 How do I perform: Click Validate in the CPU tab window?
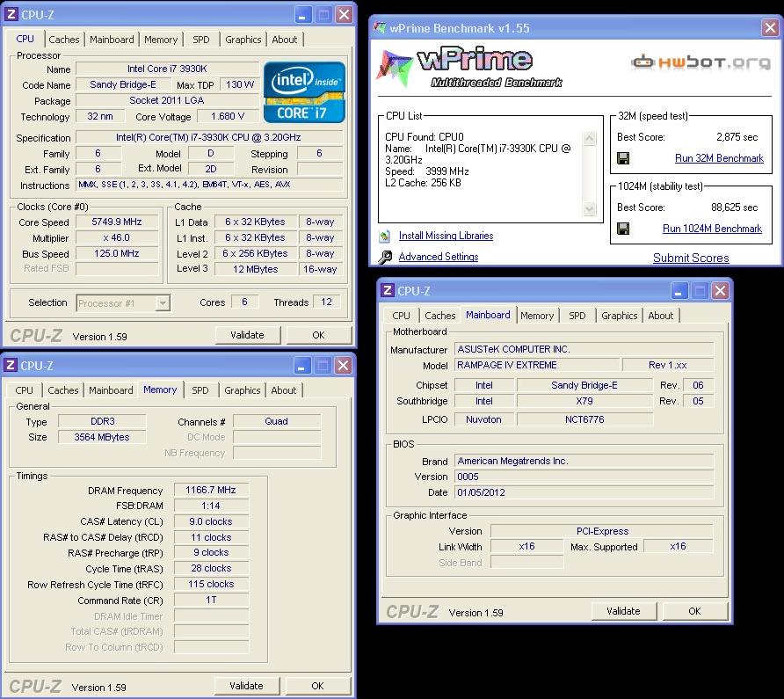click(248, 335)
